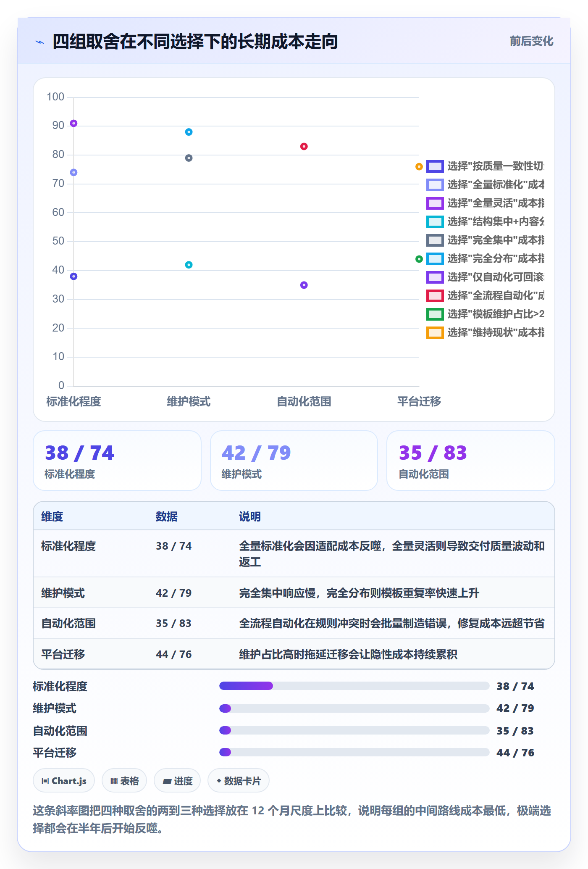The height and width of the screenshot is (869, 588).
Task: Click the description 完全集中响应慢，完全分布则模板重复率快速上升
Action: point(359,593)
